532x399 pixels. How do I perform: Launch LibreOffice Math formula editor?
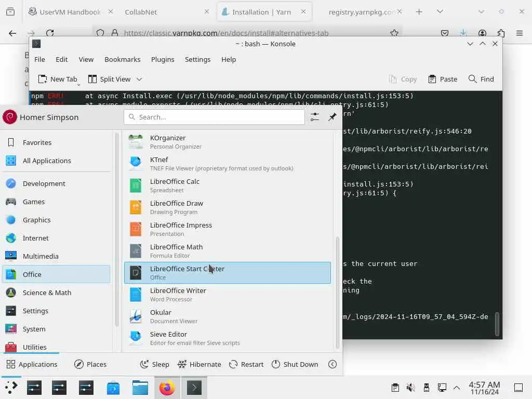(228, 251)
